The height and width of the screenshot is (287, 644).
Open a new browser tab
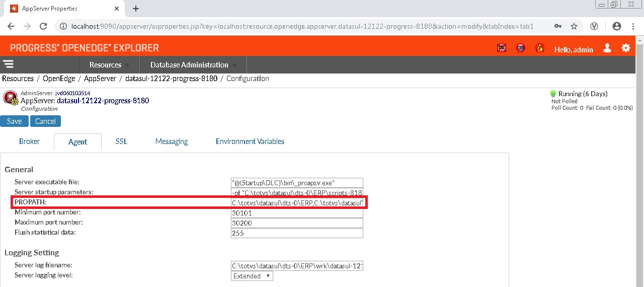[x=136, y=9]
